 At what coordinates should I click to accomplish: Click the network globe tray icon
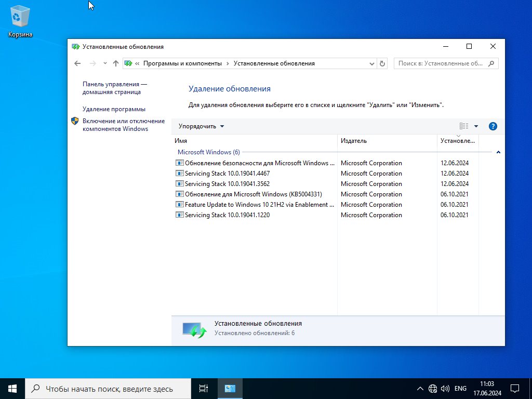433,389
